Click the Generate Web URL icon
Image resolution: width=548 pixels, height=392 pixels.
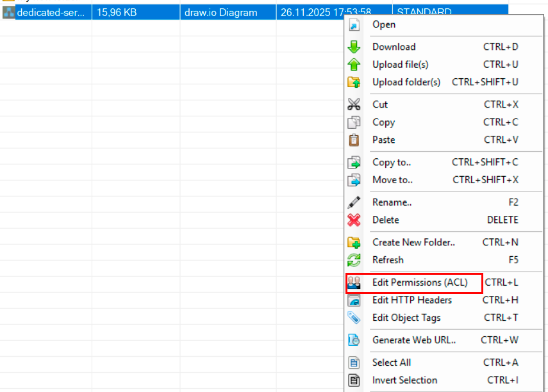(354, 340)
